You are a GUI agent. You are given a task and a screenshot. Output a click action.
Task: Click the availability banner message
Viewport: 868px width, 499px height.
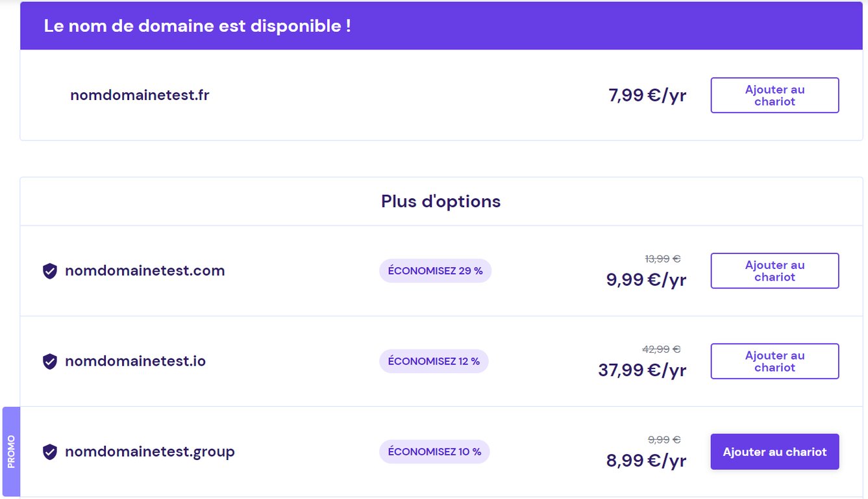(197, 26)
